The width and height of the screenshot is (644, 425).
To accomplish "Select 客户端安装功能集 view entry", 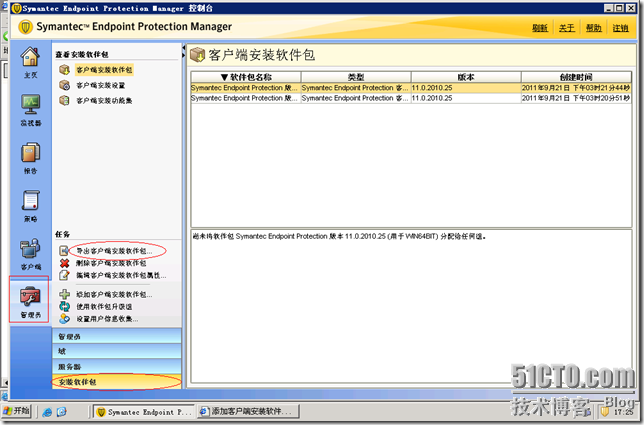I will (x=104, y=101).
